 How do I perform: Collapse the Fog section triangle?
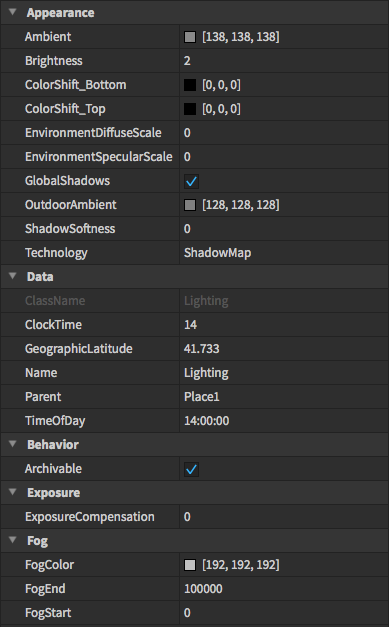pyautogui.click(x=12, y=540)
